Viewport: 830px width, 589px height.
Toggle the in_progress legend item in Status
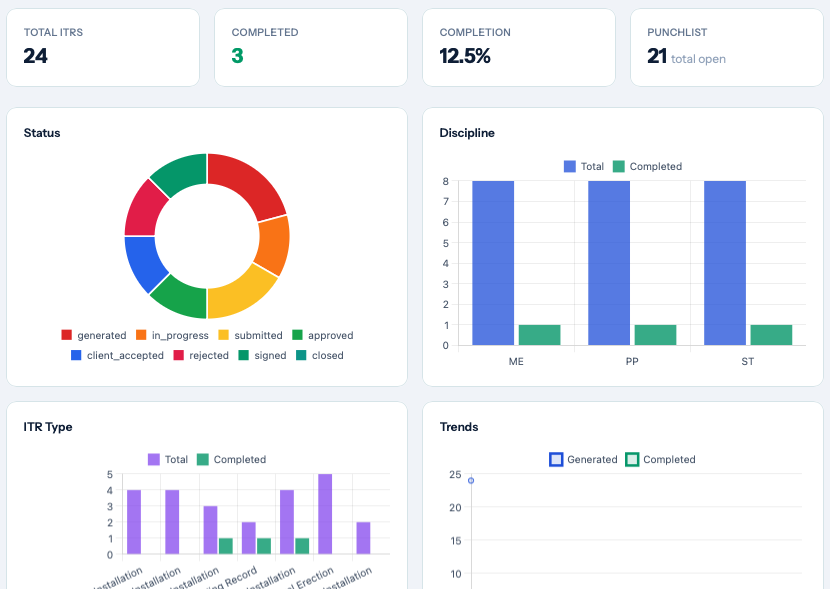tap(172, 336)
